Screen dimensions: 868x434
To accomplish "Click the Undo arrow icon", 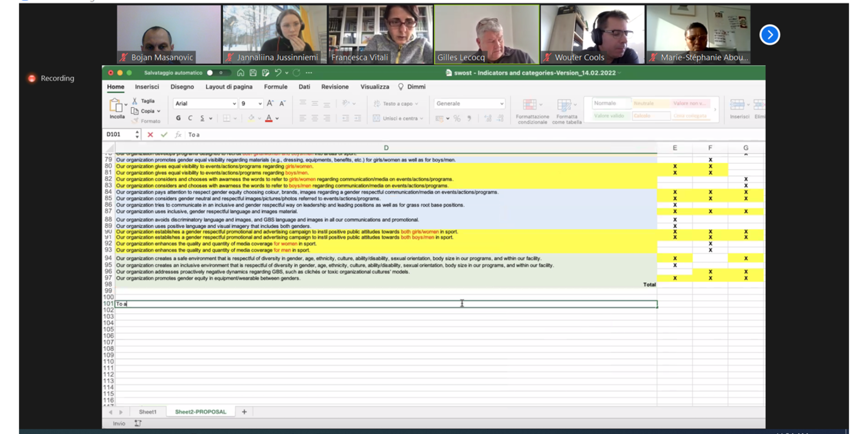I will click(x=278, y=73).
